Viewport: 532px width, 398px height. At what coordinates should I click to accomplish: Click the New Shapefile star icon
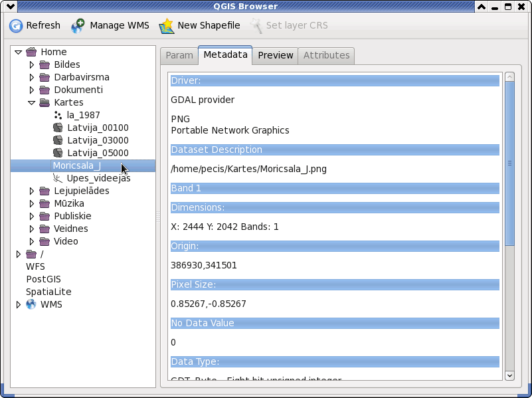[167, 26]
